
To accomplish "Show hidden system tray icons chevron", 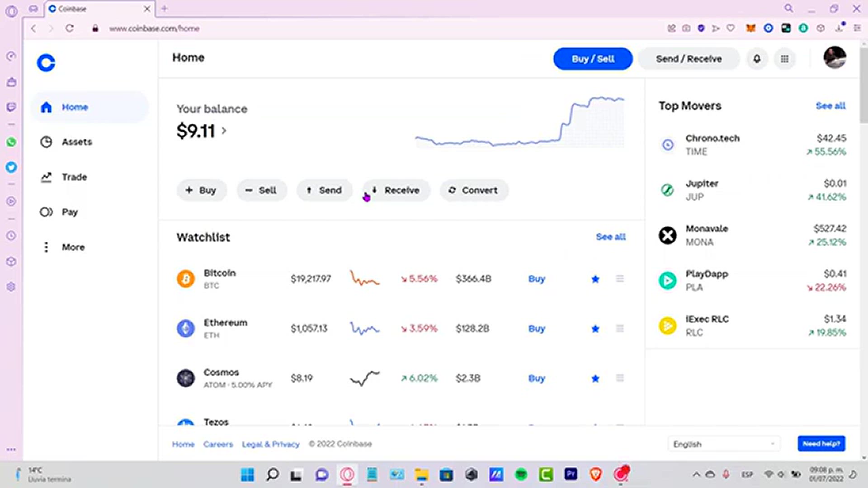I will 696,474.
